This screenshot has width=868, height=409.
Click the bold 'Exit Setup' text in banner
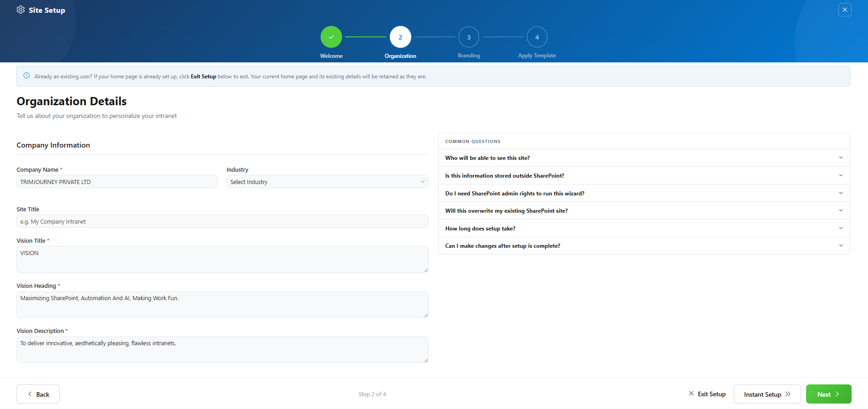click(x=203, y=77)
